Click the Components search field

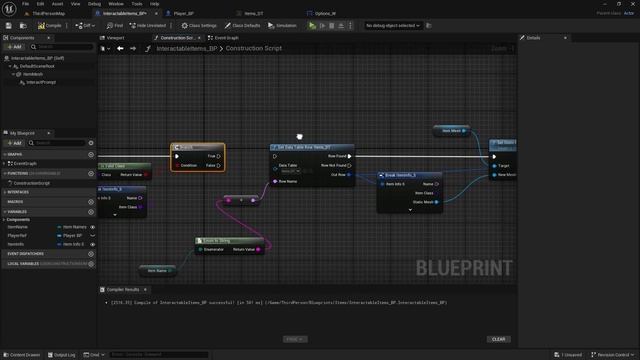[x=62, y=47]
